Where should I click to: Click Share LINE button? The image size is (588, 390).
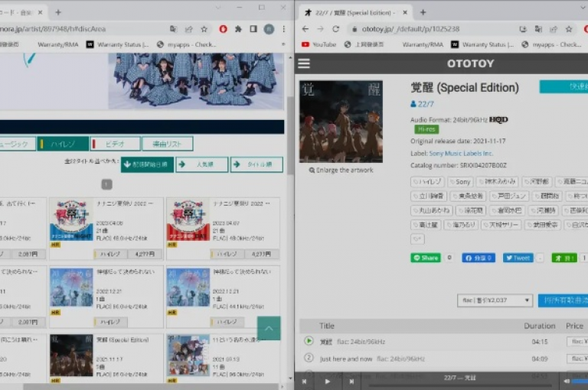[426, 258]
